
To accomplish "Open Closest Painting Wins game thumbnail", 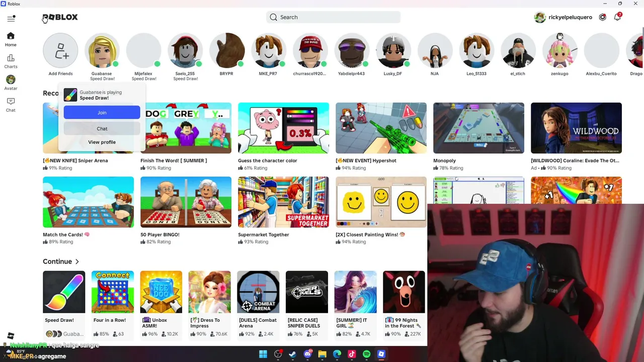I will [x=381, y=202].
